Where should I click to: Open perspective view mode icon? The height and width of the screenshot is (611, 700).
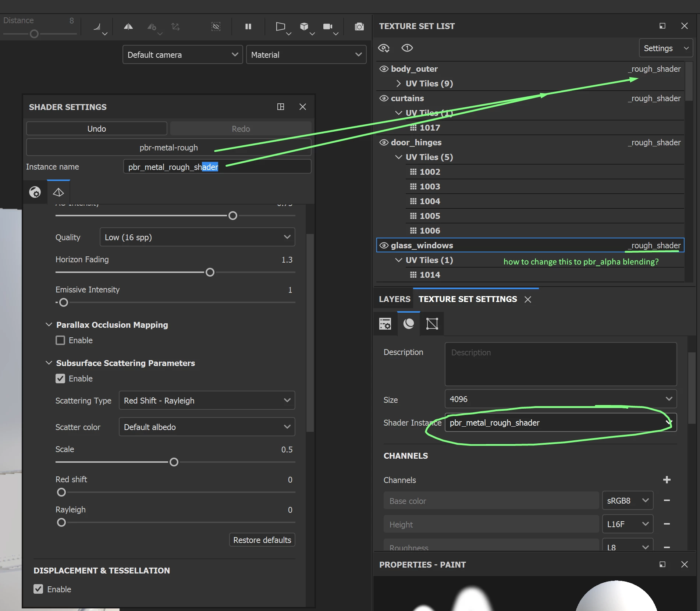pos(280,26)
